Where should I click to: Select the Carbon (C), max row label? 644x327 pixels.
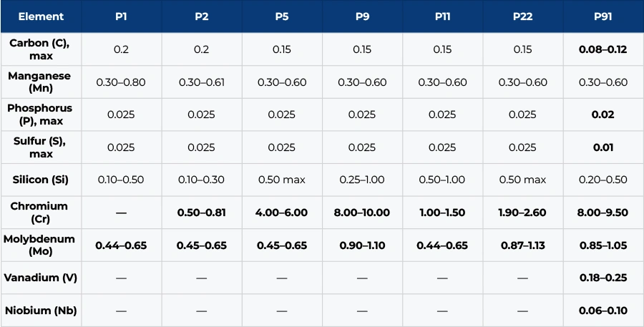[41, 49]
